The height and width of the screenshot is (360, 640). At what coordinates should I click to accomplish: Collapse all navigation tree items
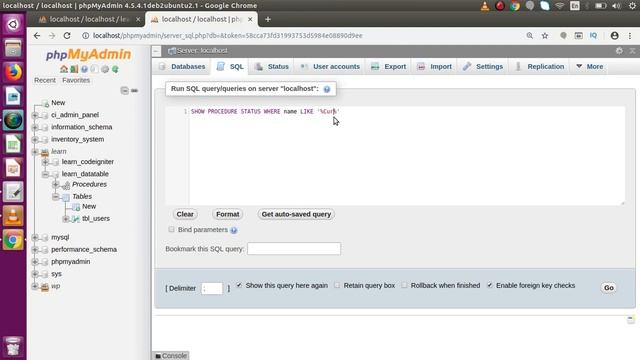pos(124,90)
